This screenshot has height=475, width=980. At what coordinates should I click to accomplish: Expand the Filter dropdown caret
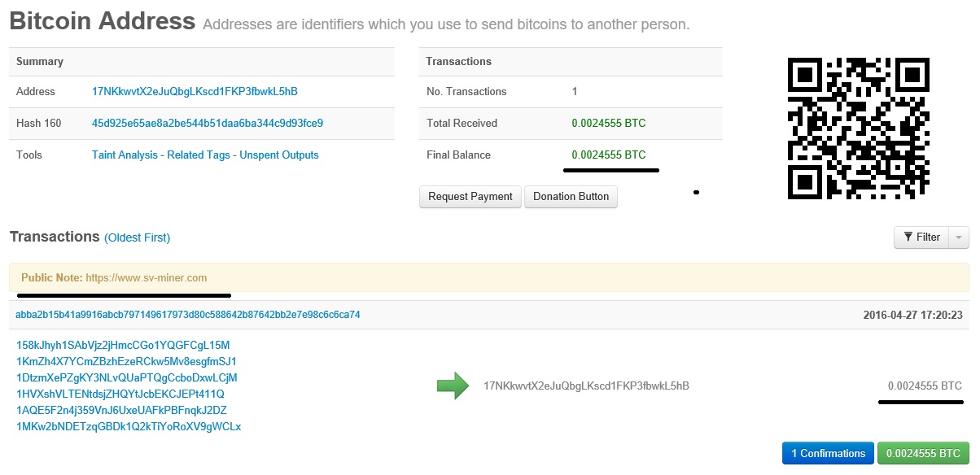960,237
